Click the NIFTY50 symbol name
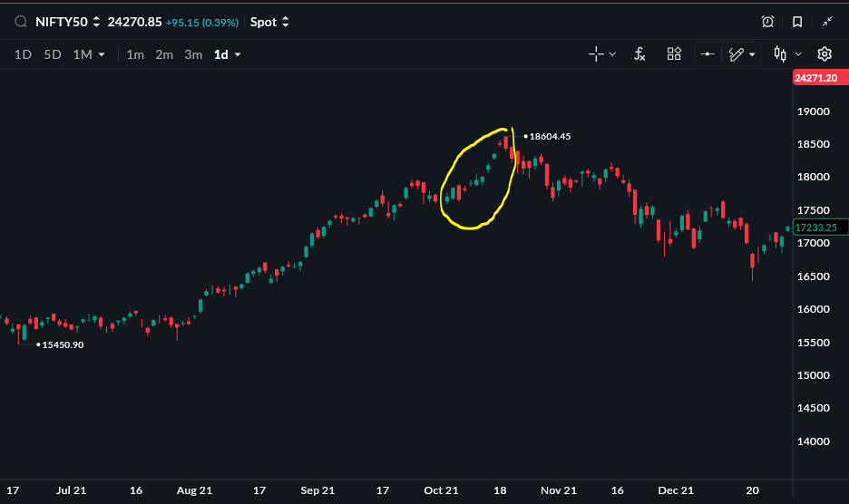This screenshot has width=849, height=504. pyautogui.click(x=61, y=22)
